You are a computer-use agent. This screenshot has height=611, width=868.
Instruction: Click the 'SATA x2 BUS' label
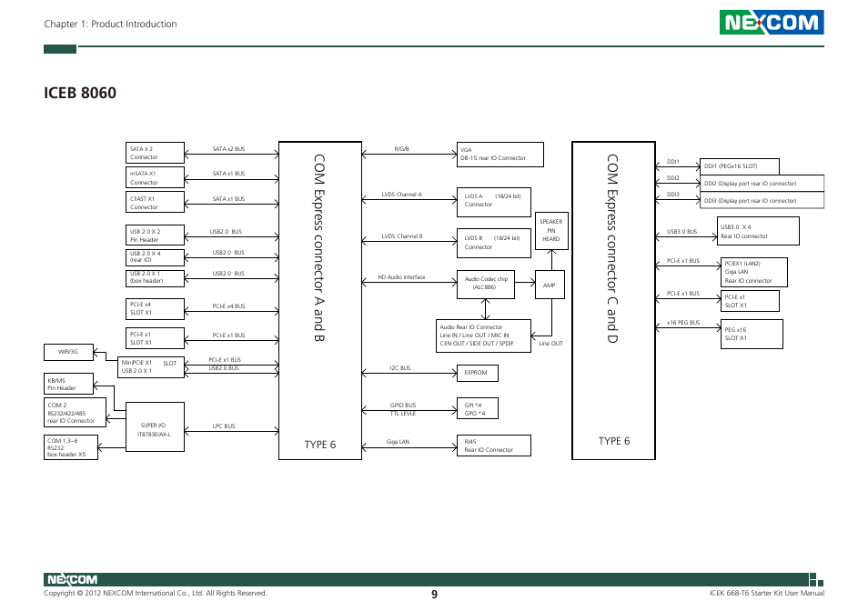pos(228,149)
